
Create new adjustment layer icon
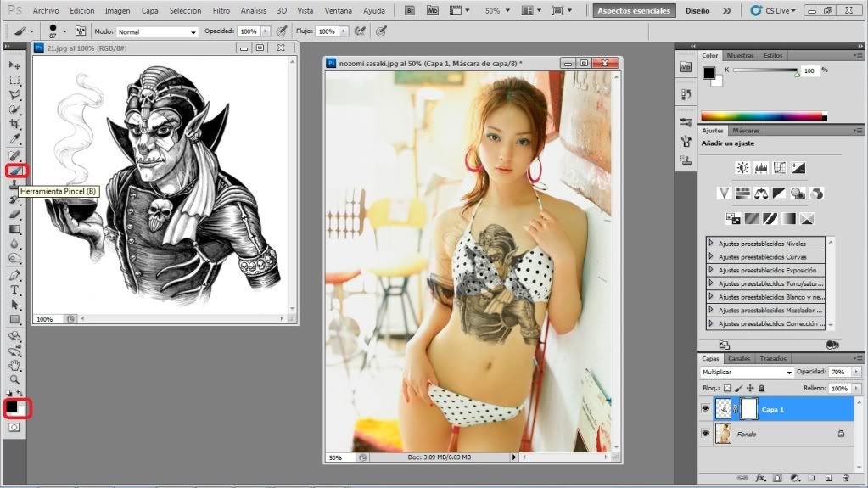click(x=795, y=478)
